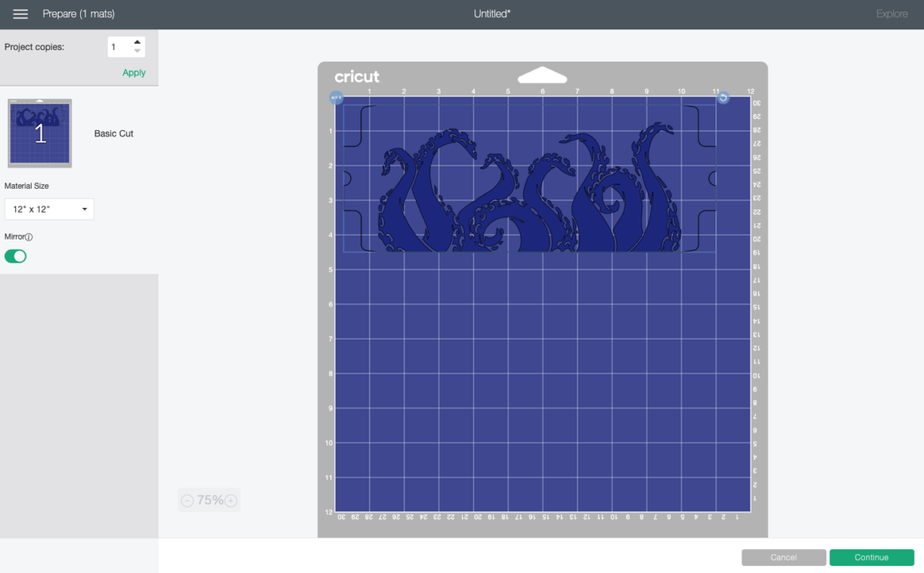
Task: Click the Basic Cut label
Action: point(114,133)
